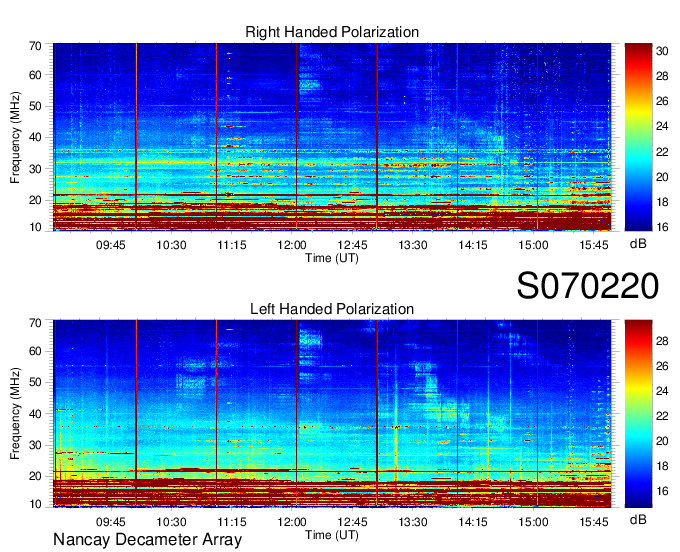Image resolution: width=680 pixels, height=552 pixels.
Task: Click the Right Handed plot's color scale bar
Action: point(638,137)
